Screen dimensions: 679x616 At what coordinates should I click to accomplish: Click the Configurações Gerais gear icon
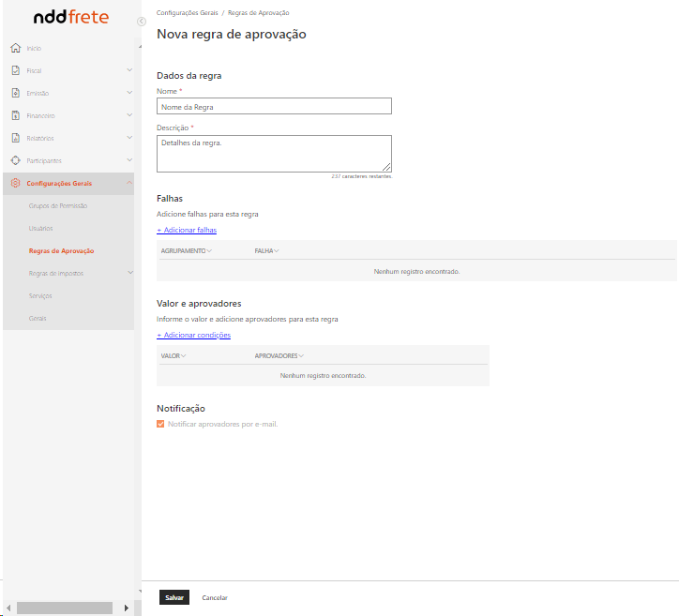(16, 183)
